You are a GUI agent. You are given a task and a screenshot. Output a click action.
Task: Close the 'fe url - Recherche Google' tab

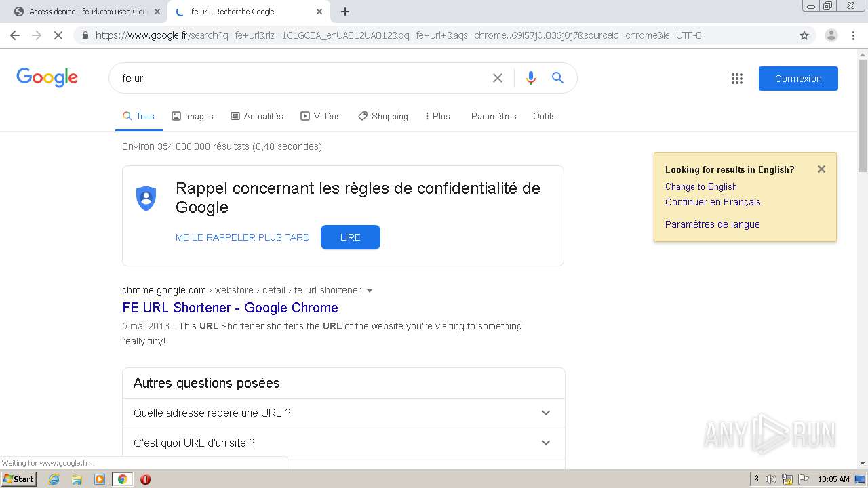[x=319, y=12]
